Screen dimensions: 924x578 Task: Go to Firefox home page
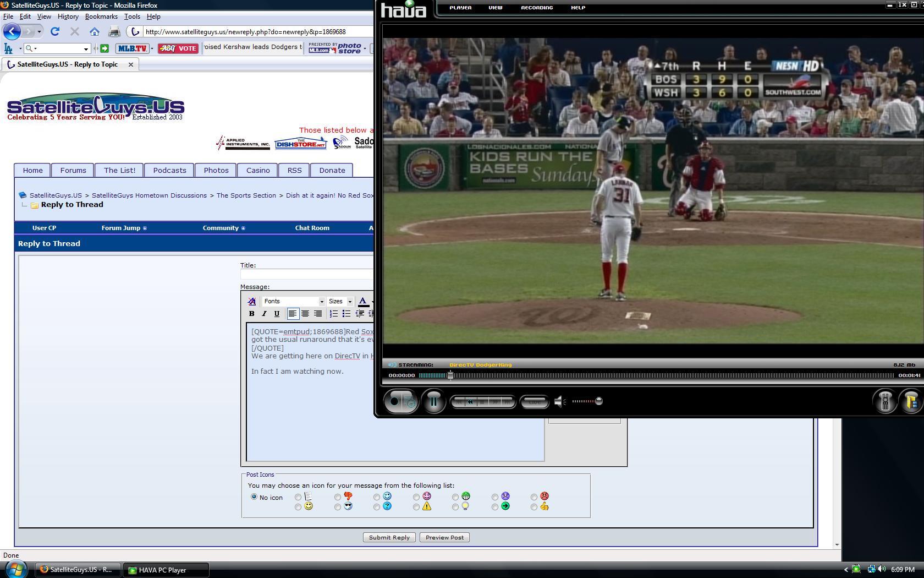coord(95,31)
